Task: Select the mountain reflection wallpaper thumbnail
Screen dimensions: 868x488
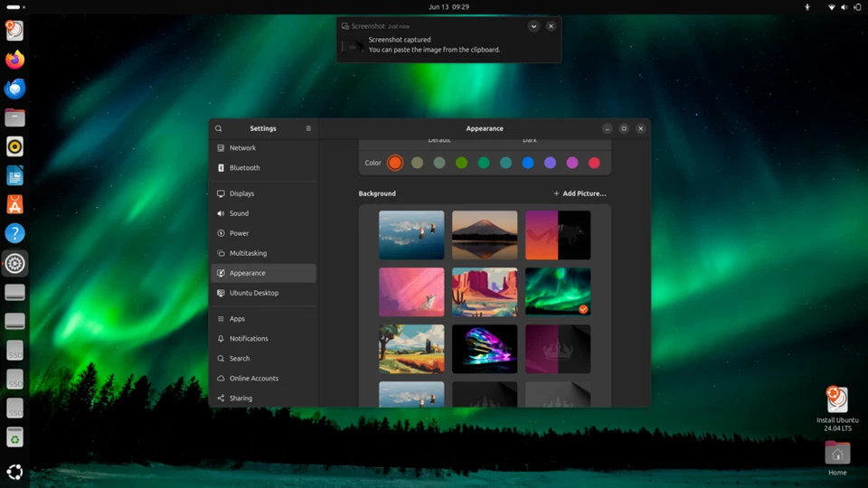Action: [x=485, y=235]
